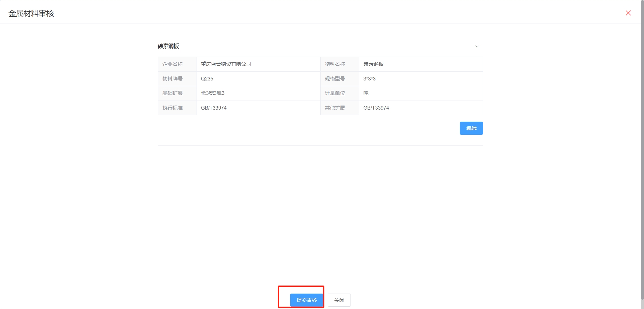This screenshot has height=309, width=644.
Task: Click the GB/T33974 value beside 其他扩展
Action: point(376,108)
